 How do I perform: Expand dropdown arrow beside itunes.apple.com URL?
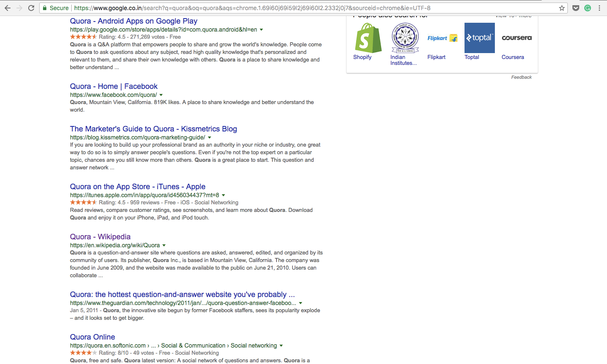pos(223,195)
